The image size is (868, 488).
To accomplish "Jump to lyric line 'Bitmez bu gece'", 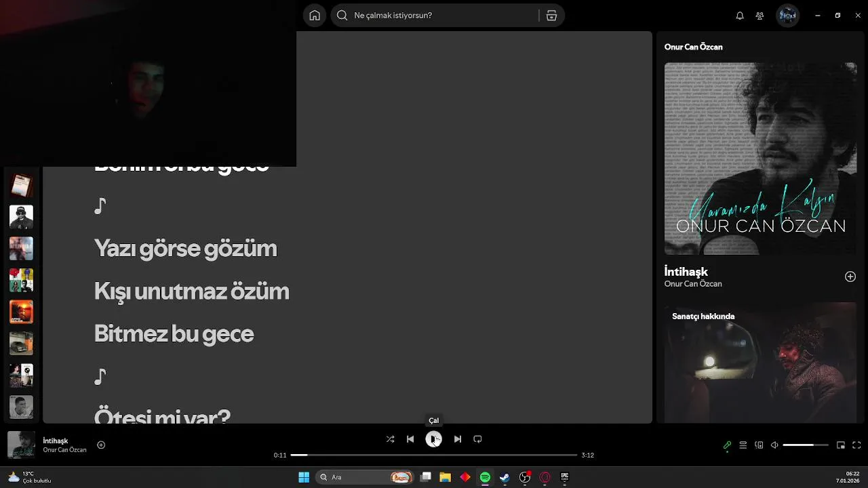I will pos(174,333).
